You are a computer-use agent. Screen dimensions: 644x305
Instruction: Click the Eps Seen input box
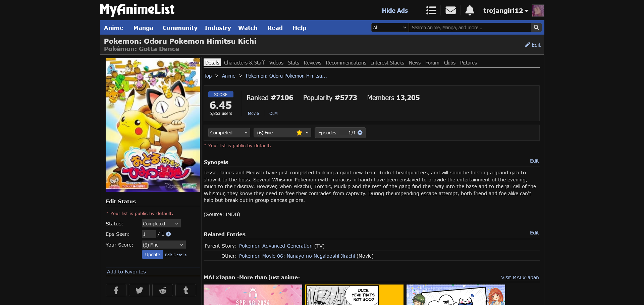(149, 234)
